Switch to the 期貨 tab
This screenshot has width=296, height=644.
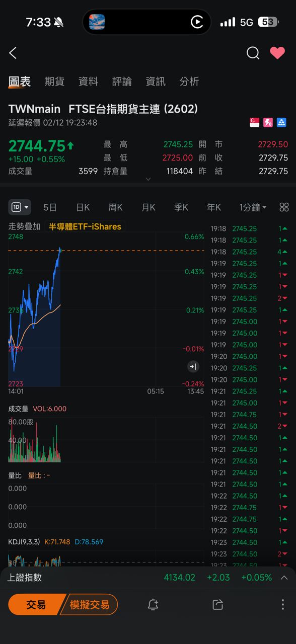coord(54,82)
